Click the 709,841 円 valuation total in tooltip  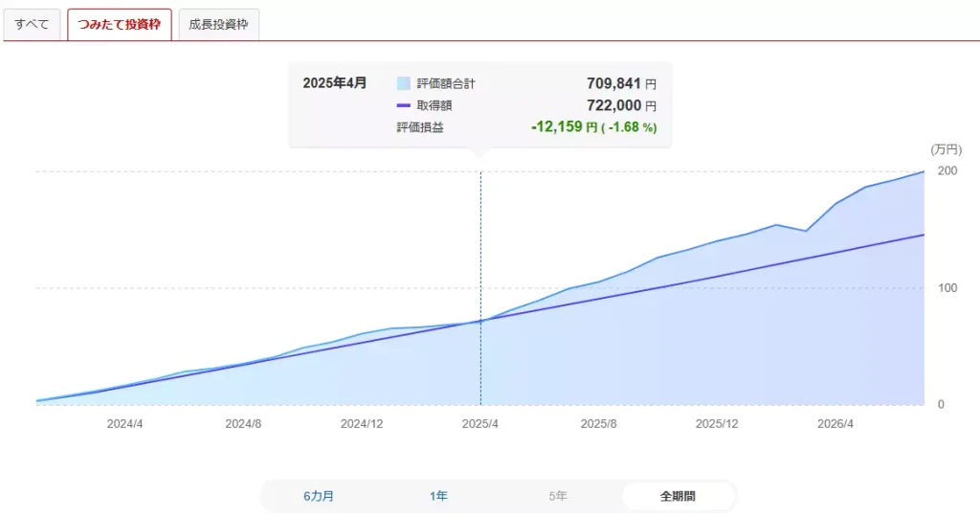pyautogui.click(x=621, y=83)
